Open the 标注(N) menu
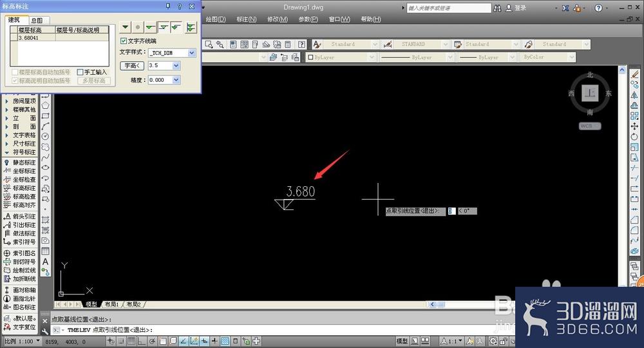This screenshot has width=644, height=348. point(247,19)
